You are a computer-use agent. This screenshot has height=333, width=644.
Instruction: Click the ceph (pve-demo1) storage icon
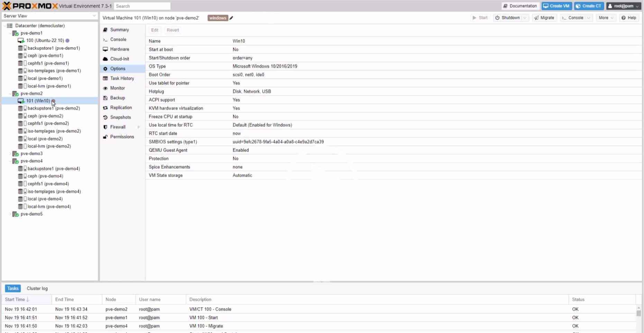(22, 56)
